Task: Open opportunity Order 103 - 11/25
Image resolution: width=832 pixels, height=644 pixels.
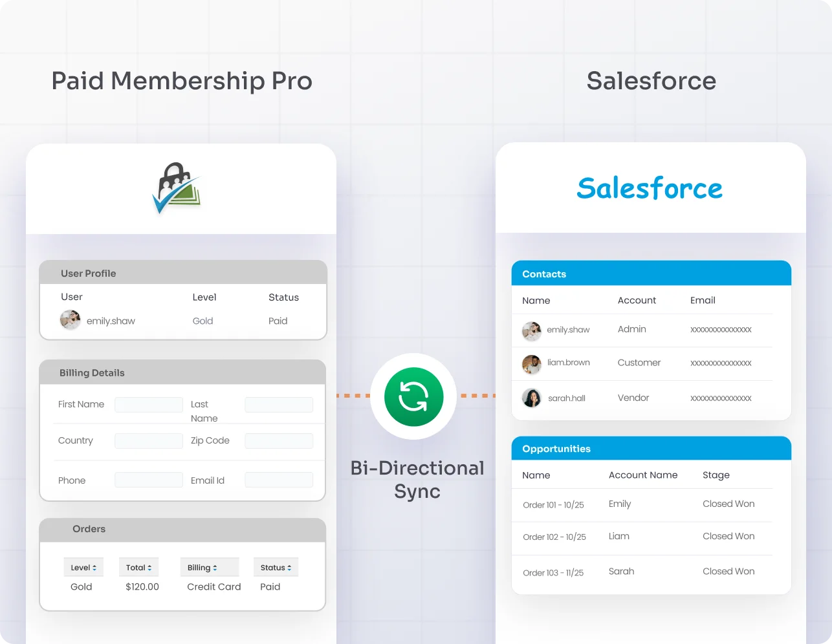Action: (x=553, y=573)
